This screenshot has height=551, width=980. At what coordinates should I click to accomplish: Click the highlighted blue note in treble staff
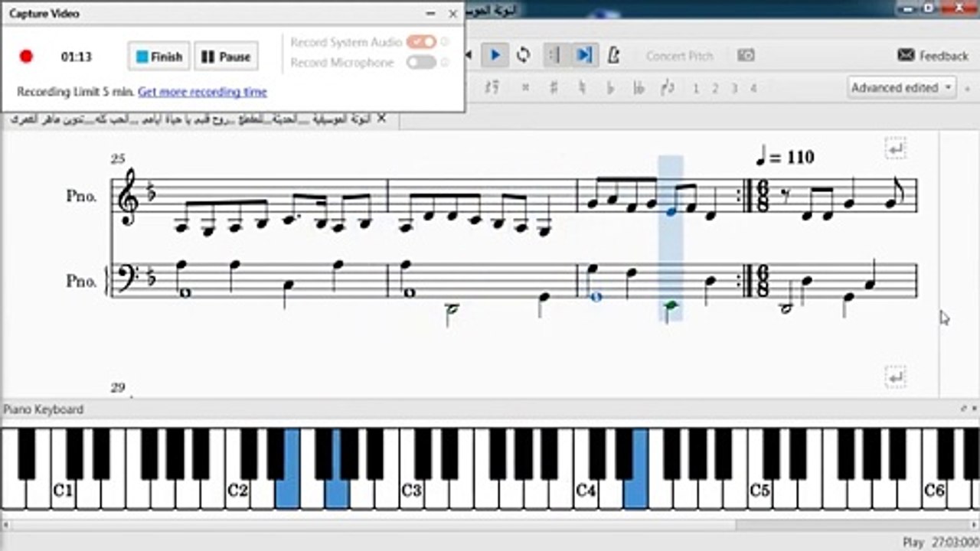[x=671, y=212]
